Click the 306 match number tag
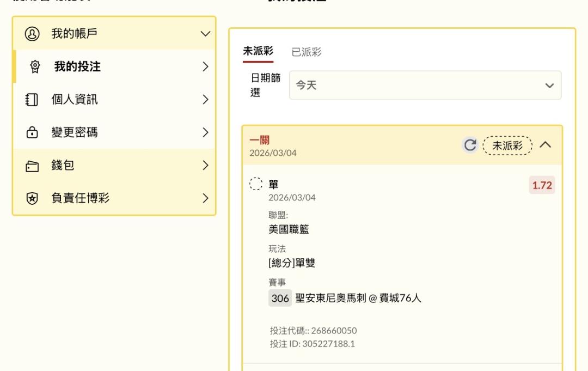Viewport: 588px width, 371px height. coord(280,298)
